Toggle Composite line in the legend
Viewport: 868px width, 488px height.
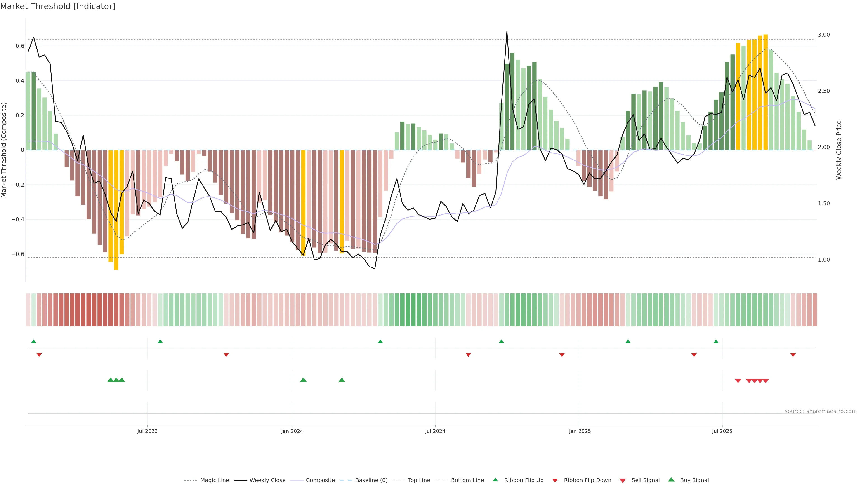pos(320,480)
